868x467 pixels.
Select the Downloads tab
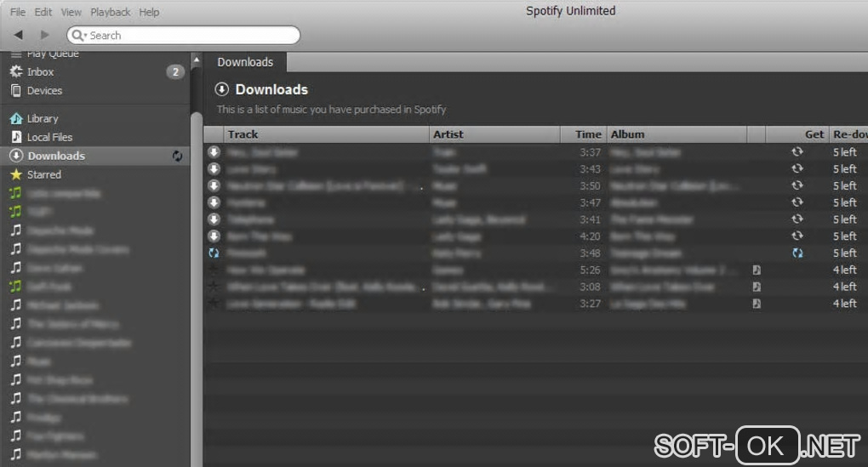pyautogui.click(x=245, y=62)
